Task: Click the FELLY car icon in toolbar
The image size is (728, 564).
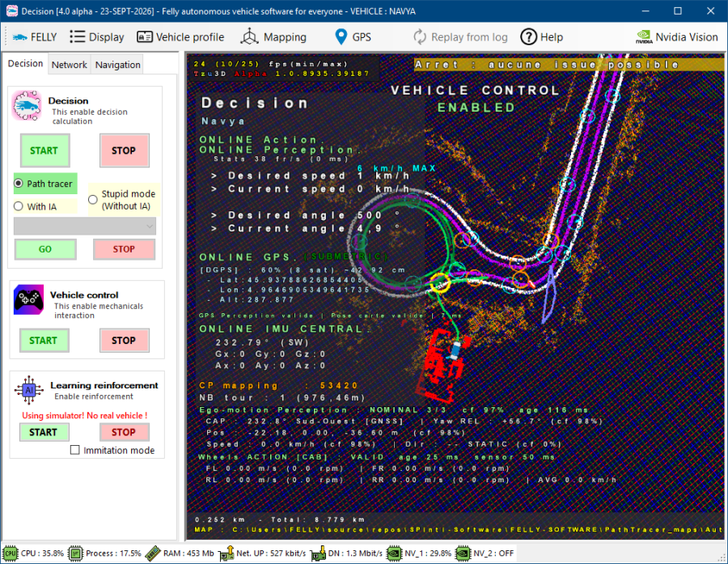Action: point(19,37)
